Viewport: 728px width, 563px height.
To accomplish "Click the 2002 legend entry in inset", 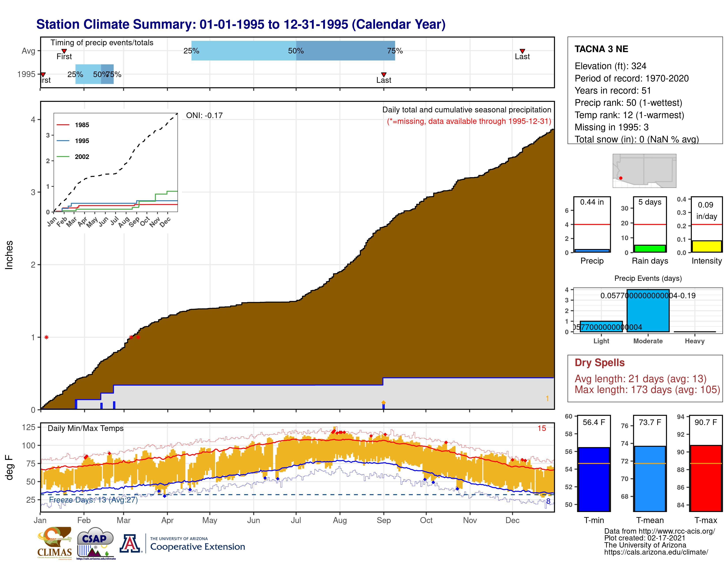I will [73, 157].
